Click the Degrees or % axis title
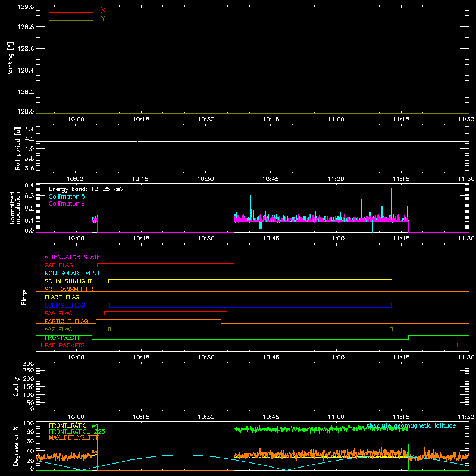This screenshot has height=476, width=476. point(15,446)
